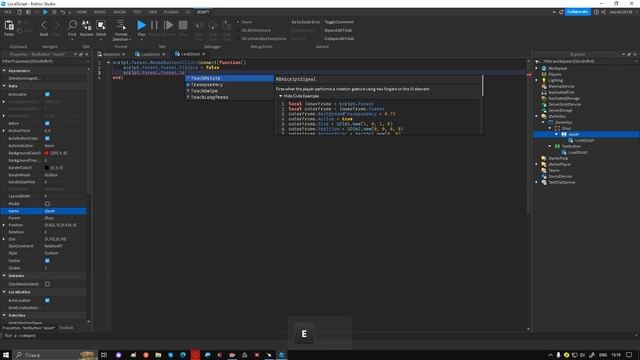This screenshot has width=640, height=360.
Task: Click the Resume test button
Action: (168, 25)
